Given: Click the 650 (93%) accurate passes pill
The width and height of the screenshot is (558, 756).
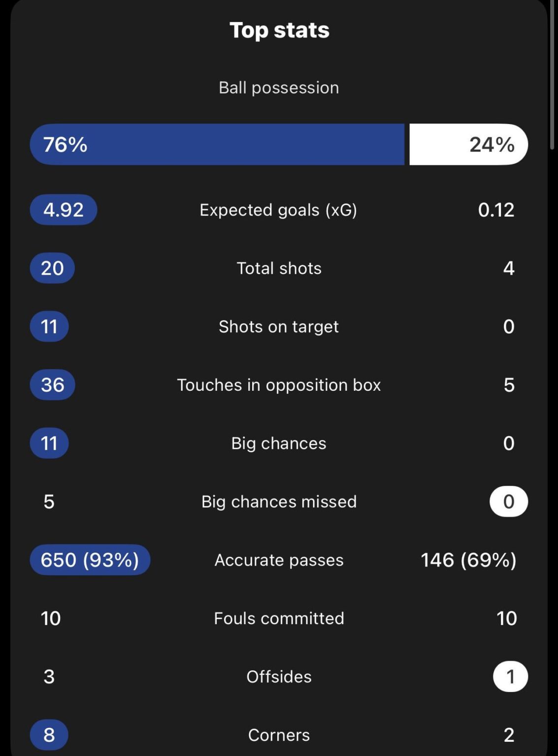Looking at the screenshot, I should [90, 560].
